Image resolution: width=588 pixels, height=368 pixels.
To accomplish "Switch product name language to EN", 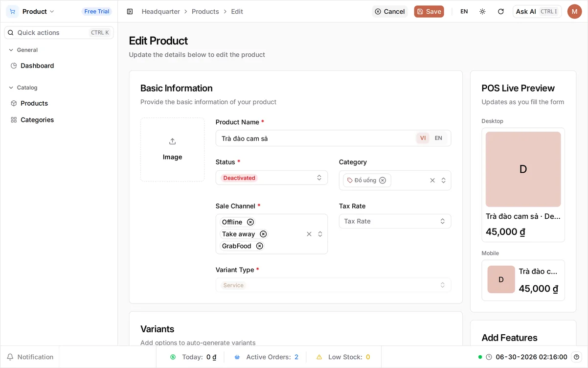I will (x=438, y=138).
